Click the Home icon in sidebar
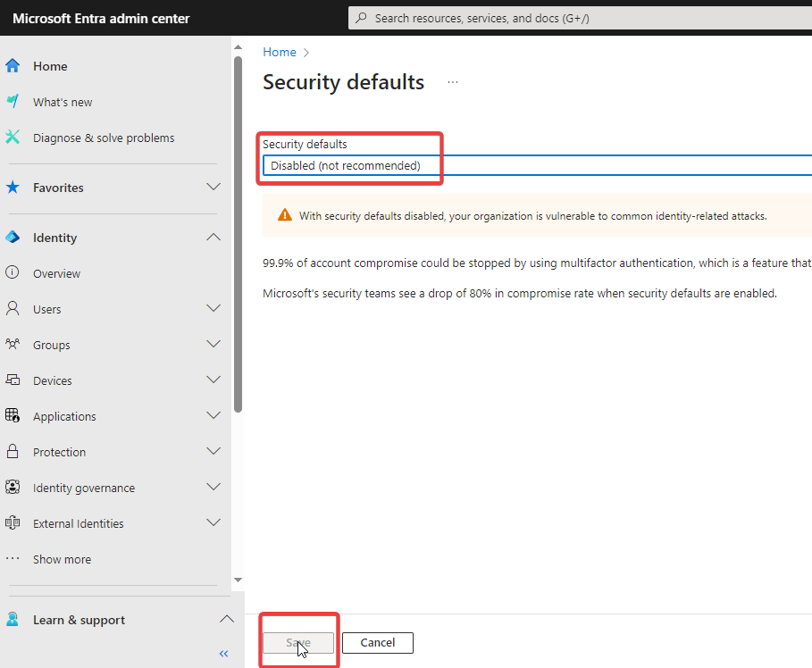Image resolution: width=812 pixels, height=668 pixels. click(x=13, y=66)
